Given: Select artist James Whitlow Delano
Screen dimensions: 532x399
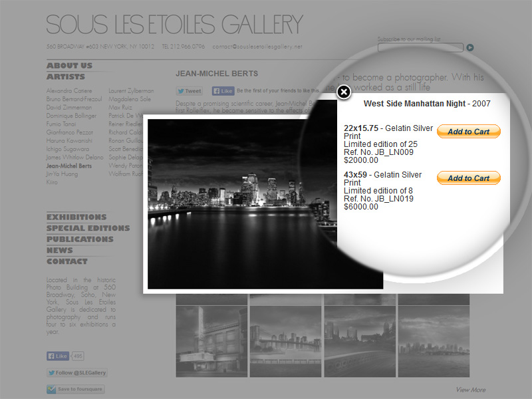Looking at the screenshot, I should [74, 158].
